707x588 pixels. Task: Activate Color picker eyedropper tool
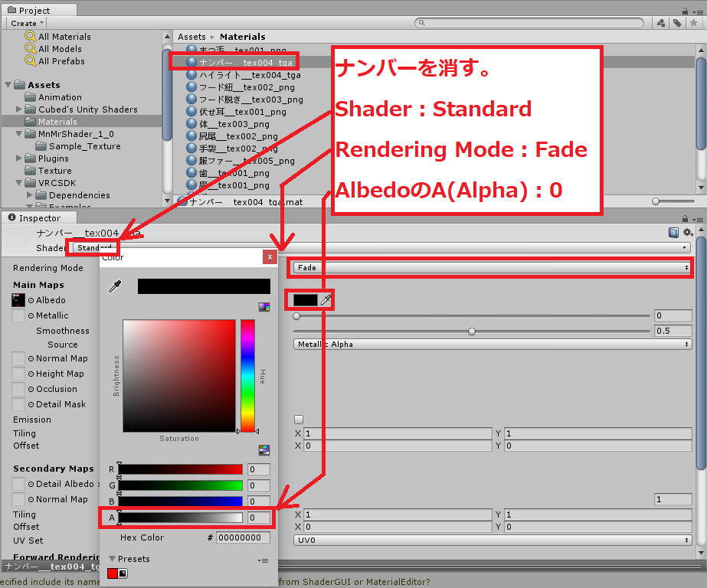[115, 286]
